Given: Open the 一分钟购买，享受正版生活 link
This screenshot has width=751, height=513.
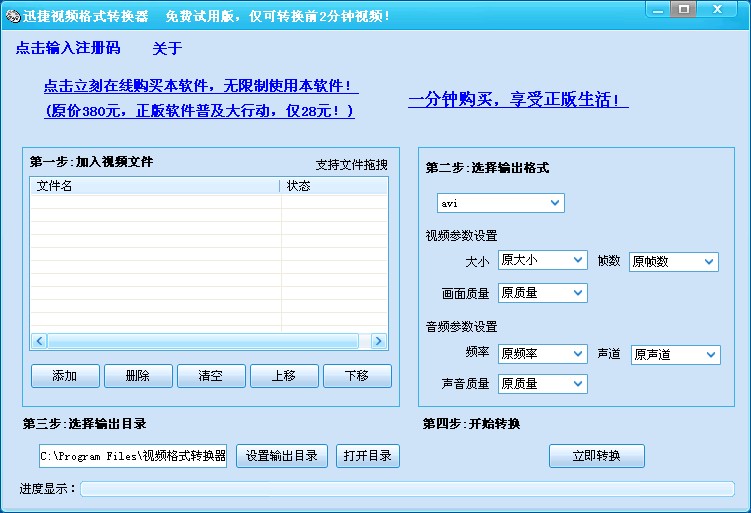Looking at the screenshot, I should click(518, 100).
